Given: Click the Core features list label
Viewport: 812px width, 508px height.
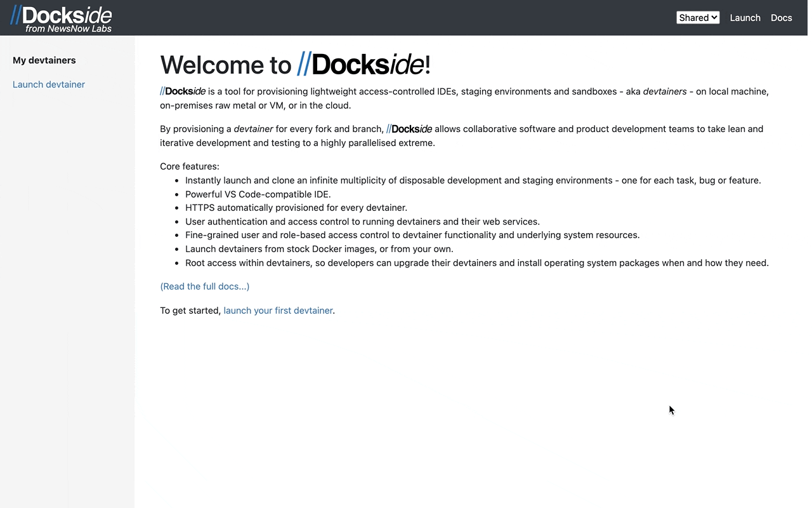Looking at the screenshot, I should [x=189, y=166].
